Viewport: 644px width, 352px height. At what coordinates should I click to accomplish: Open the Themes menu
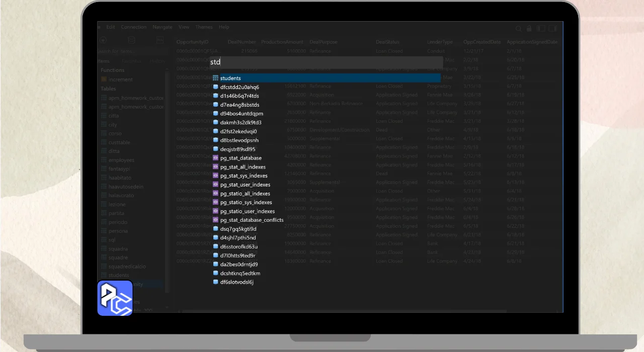pos(204,27)
